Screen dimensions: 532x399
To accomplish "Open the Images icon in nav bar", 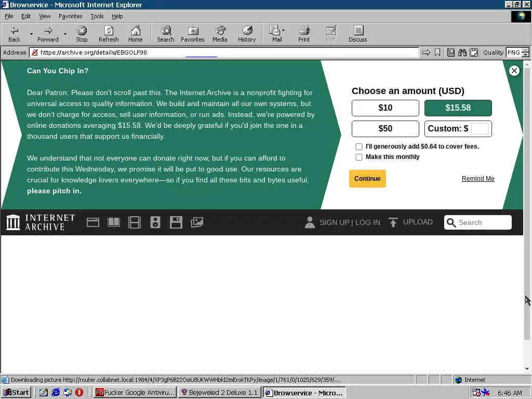I will pyautogui.click(x=197, y=222).
